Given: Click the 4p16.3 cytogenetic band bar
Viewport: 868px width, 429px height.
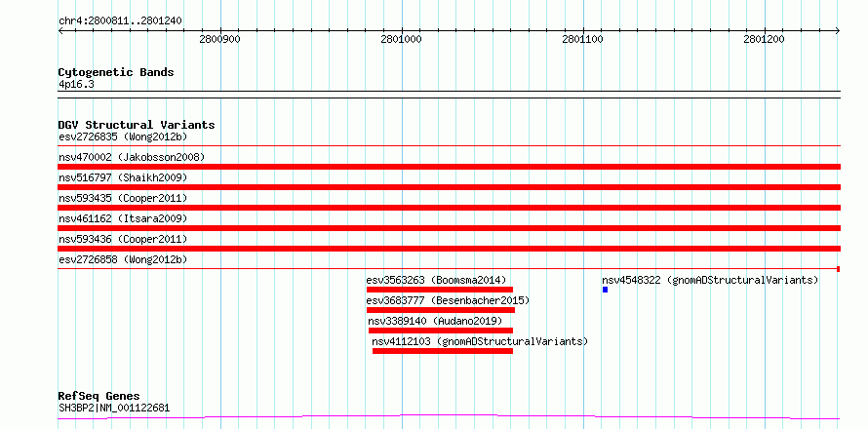Looking at the screenshot, I should (450, 95).
